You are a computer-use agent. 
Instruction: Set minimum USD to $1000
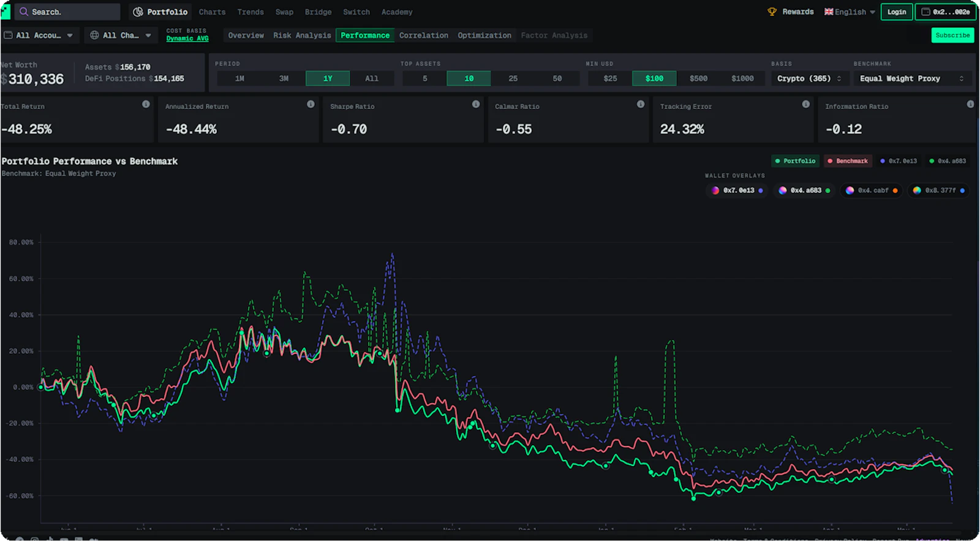point(742,78)
